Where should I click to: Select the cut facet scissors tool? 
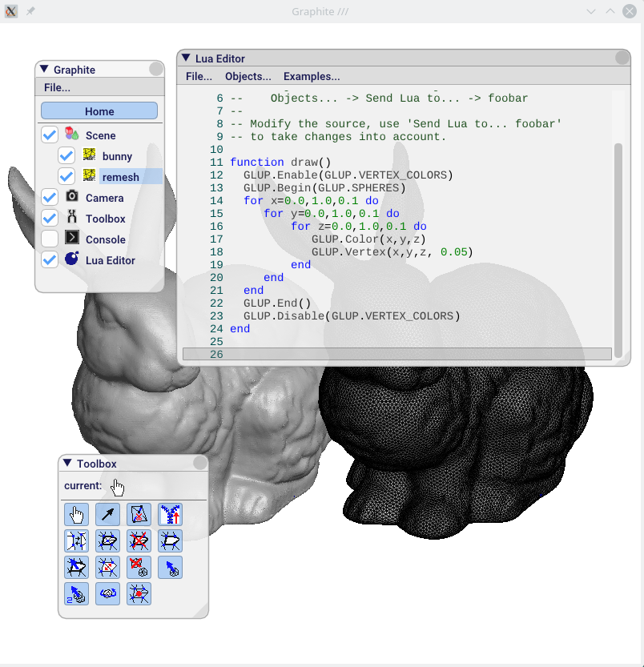coord(139,515)
